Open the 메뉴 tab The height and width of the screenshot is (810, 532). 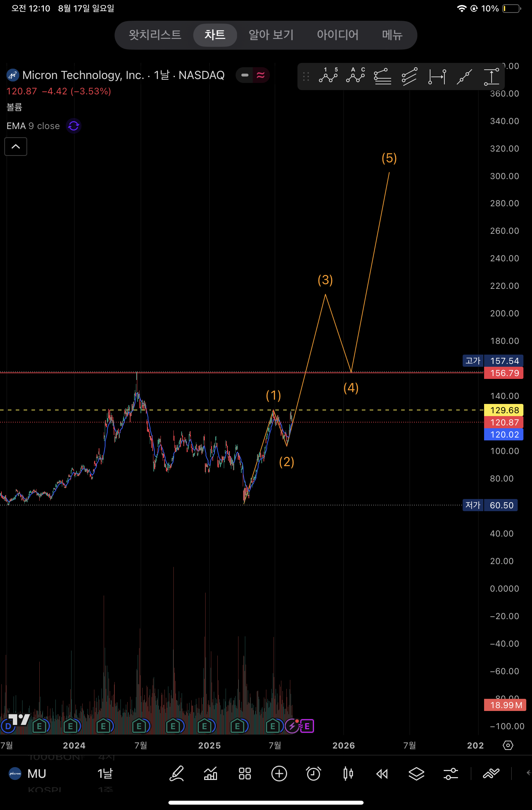pos(392,35)
